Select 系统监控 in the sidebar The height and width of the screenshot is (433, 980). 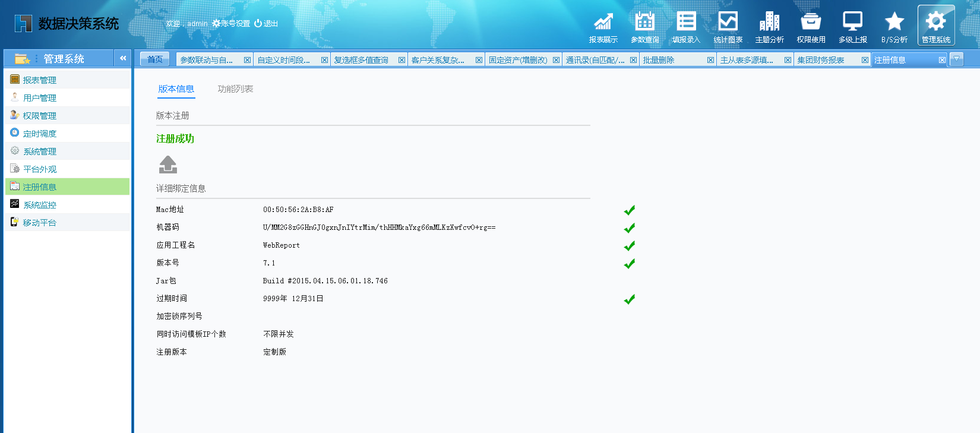pos(67,204)
